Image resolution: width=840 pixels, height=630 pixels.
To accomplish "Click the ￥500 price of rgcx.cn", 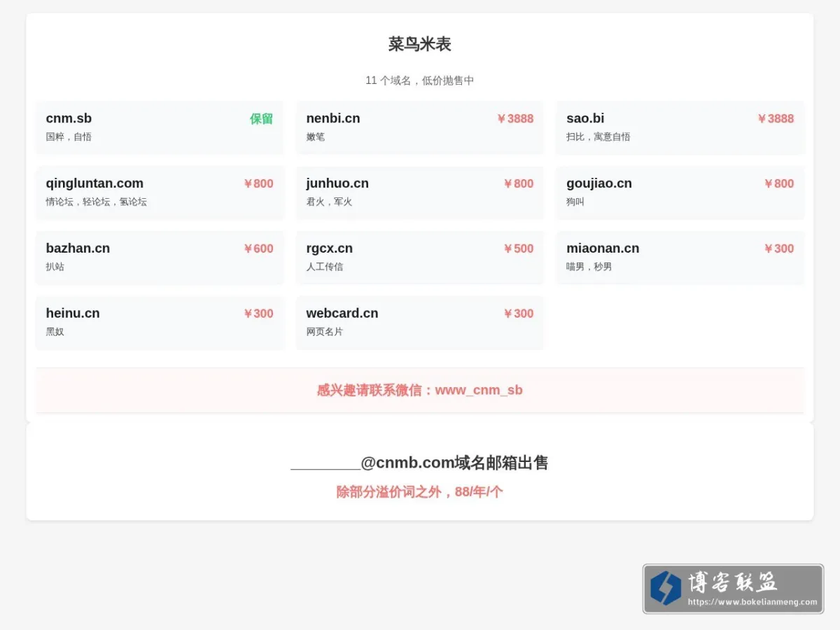I will [518, 249].
